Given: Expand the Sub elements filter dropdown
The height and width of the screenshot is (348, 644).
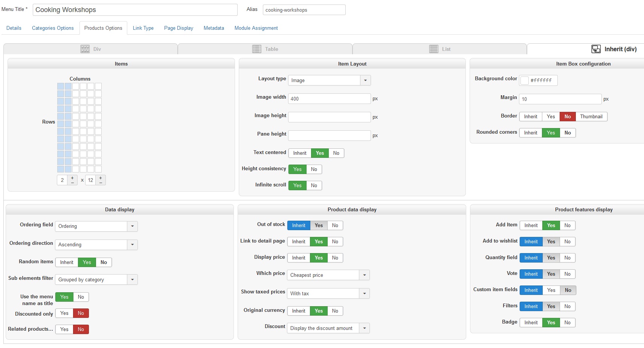Looking at the screenshot, I should coord(96,279).
